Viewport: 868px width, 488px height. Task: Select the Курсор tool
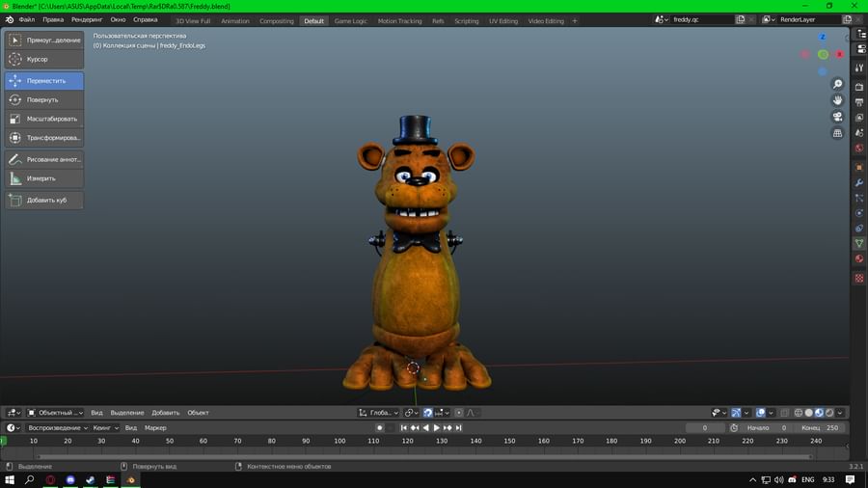(44, 59)
